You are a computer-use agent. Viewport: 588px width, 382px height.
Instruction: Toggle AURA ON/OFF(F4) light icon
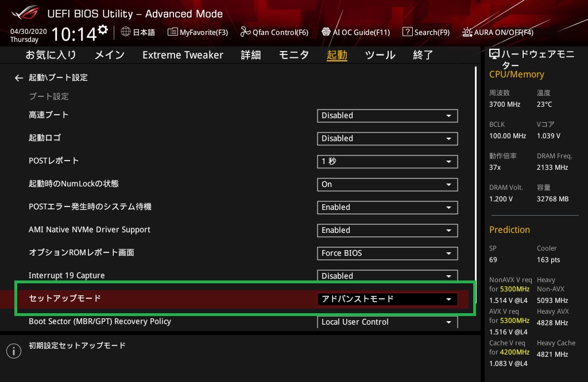[x=467, y=32]
